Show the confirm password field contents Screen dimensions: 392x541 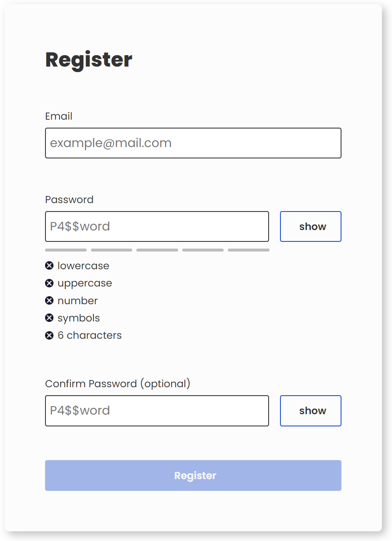(x=311, y=411)
